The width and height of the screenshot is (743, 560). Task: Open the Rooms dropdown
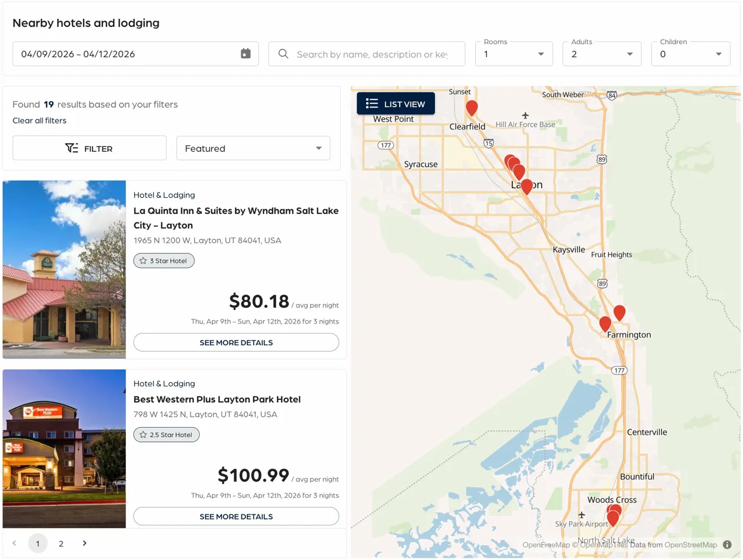(x=514, y=54)
